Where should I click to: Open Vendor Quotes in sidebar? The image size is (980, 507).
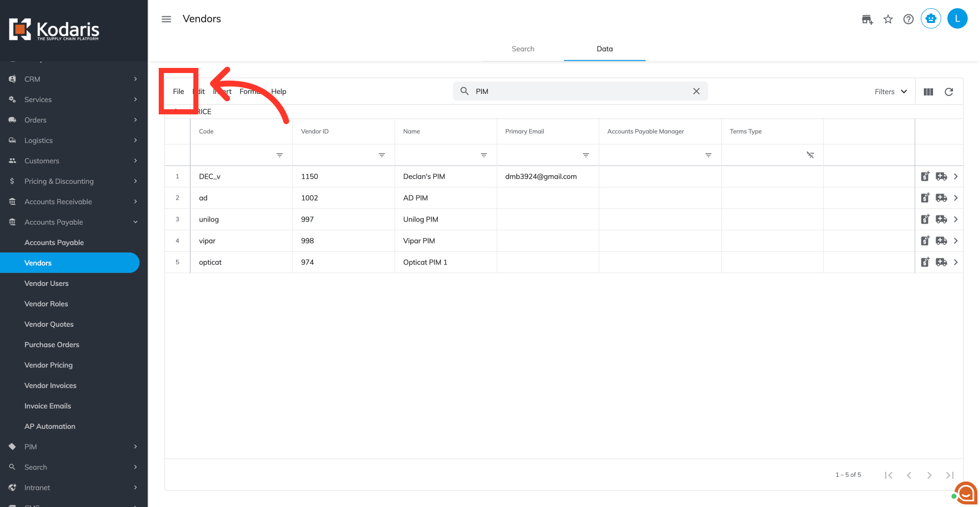point(49,324)
